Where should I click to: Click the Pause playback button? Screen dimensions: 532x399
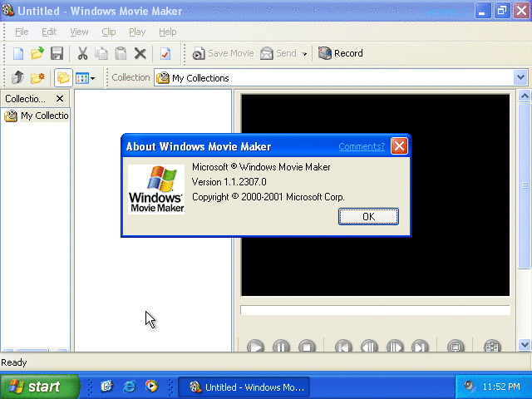281,346
